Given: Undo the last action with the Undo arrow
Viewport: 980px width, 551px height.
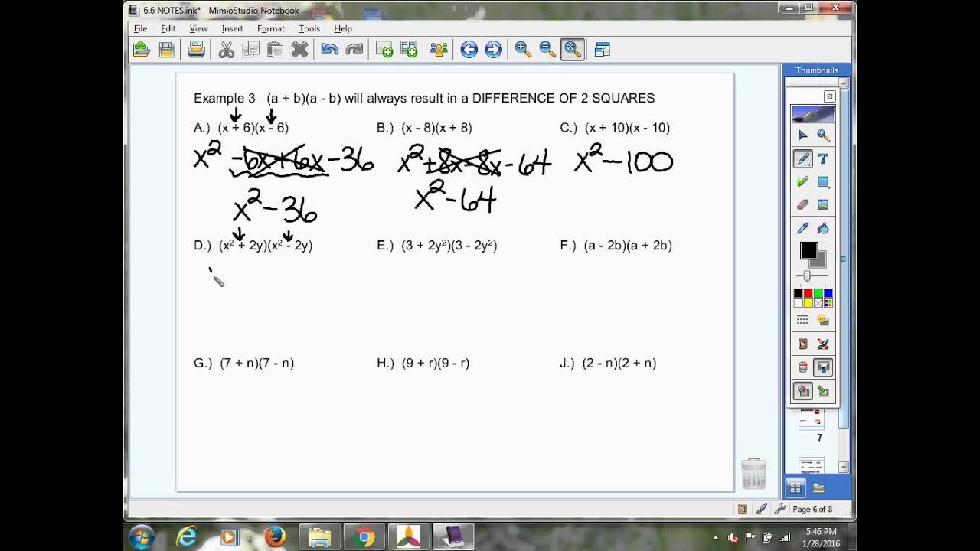Looking at the screenshot, I should (x=330, y=50).
